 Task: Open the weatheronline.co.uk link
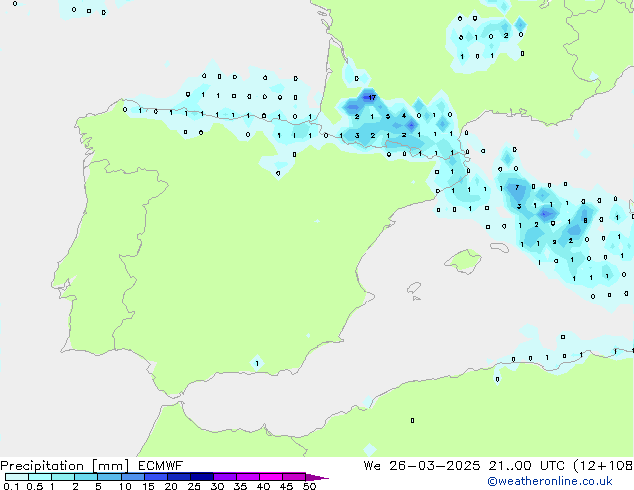pyautogui.click(x=550, y=481)
